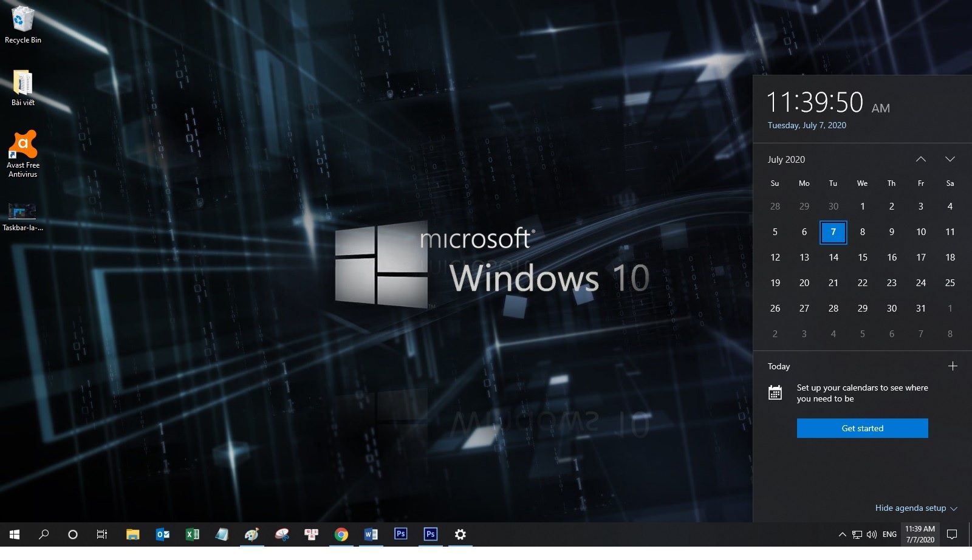The height and width of the screenshot is (560, 972).
Task: Select July 15 in the calendar
Action: coord(863,258)
